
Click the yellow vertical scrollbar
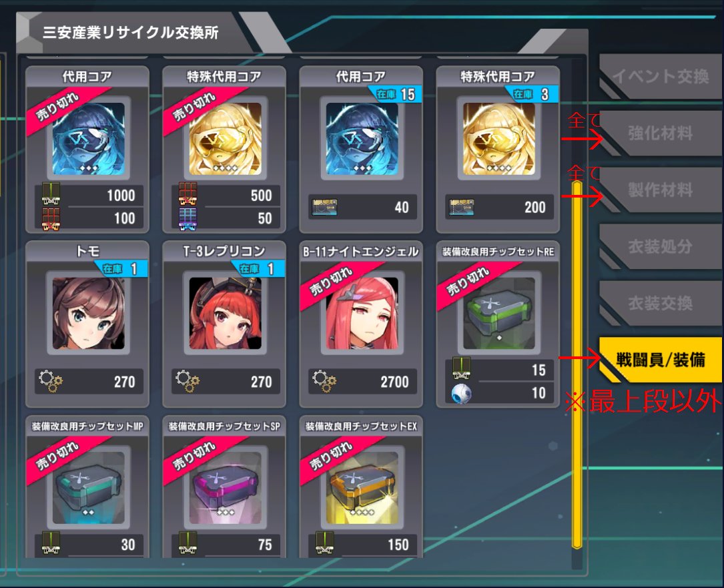577,365
